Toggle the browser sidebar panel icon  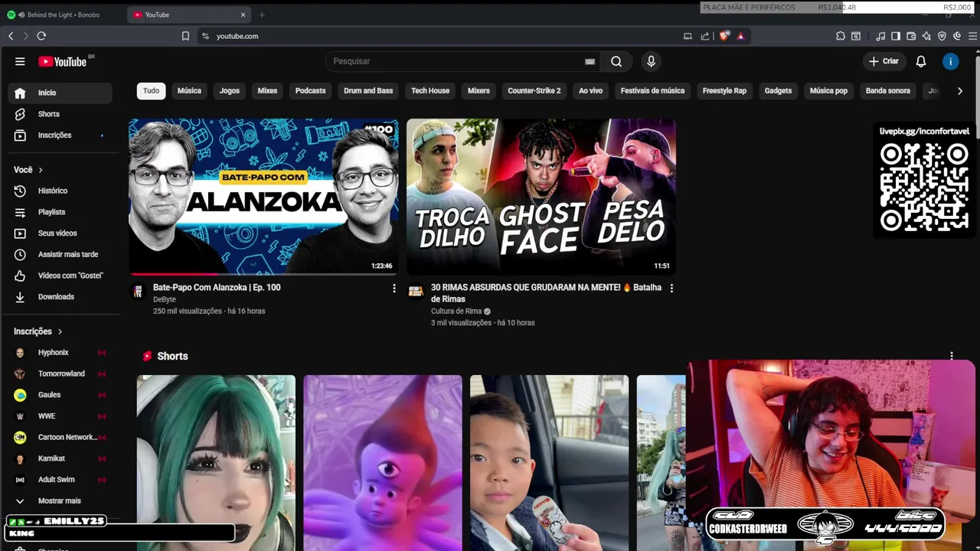click(x=896, y=36)
